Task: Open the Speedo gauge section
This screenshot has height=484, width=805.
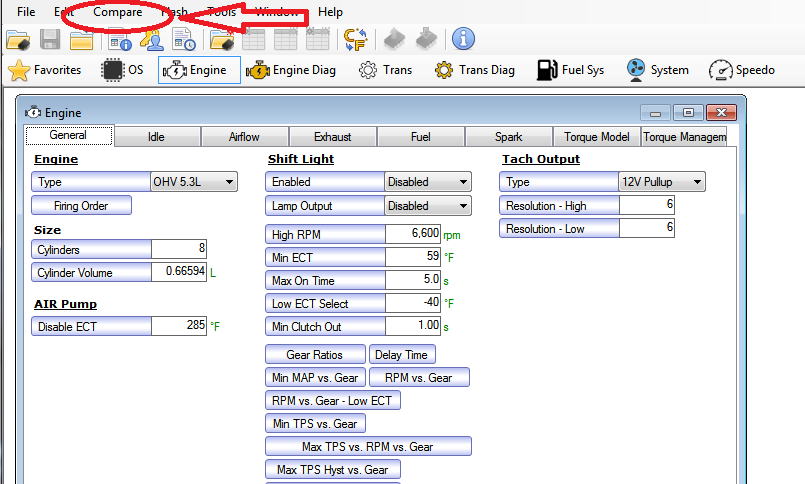Action: click(x=742, y=70)
